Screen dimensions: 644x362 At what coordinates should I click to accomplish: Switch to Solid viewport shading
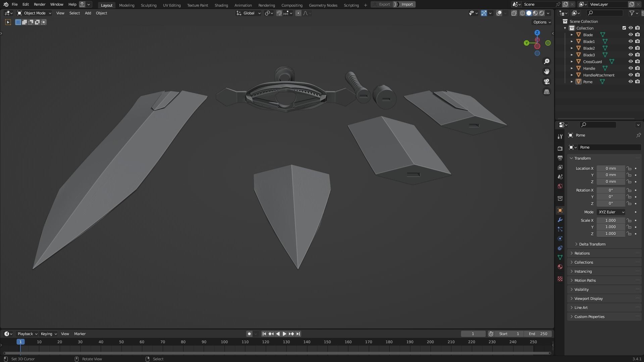point(529,13)
